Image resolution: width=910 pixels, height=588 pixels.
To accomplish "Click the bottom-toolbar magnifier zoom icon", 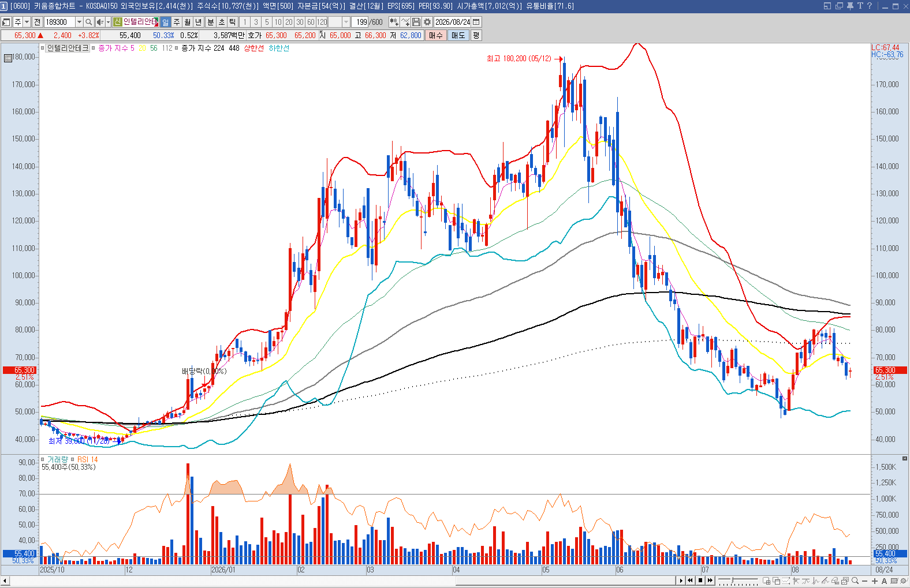I will click(855, 581).
